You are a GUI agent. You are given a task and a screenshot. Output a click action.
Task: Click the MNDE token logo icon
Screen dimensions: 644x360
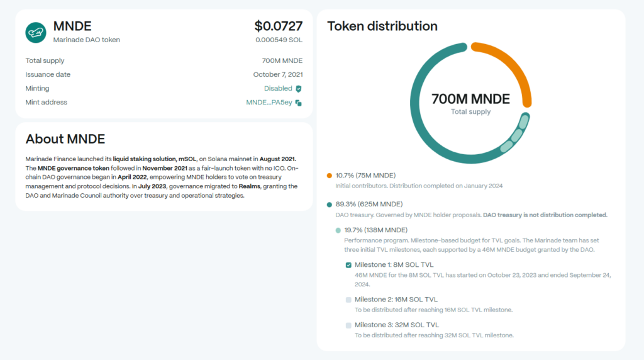(36, 32)
